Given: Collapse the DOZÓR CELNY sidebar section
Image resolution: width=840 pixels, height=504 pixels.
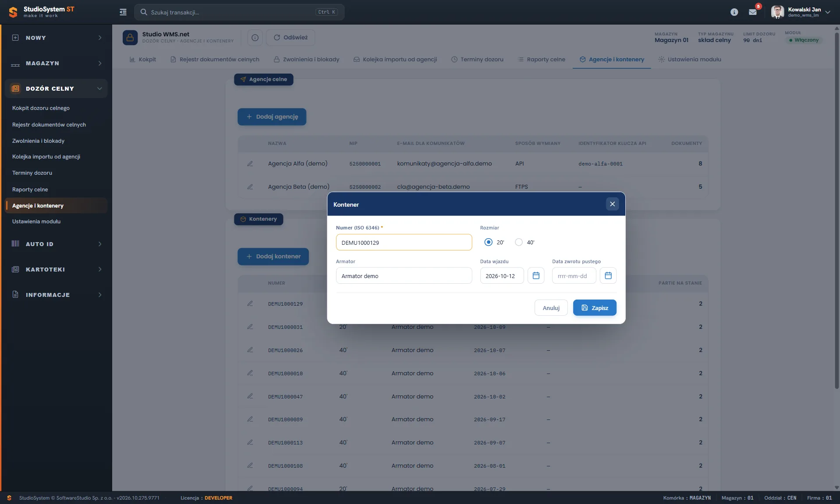Looking at the screenshot, I should pos(56,88).
